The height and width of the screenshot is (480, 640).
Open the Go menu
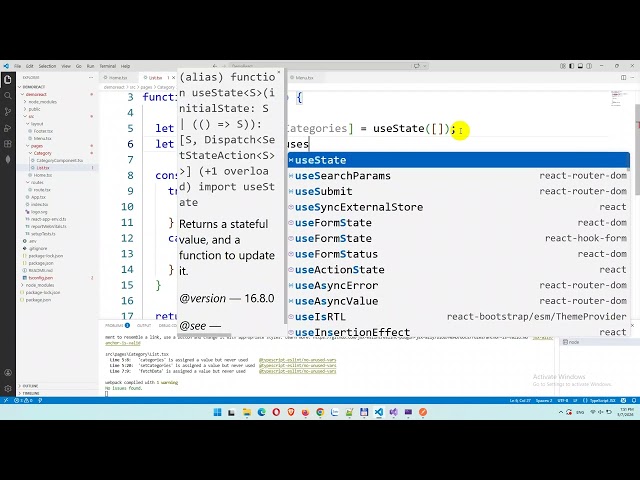point(78,66)
